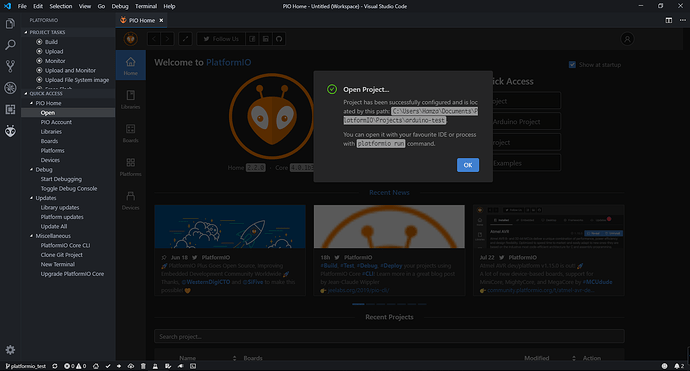Open the Source Control view
Screen dimensions: 690x371
click(10, 66)
